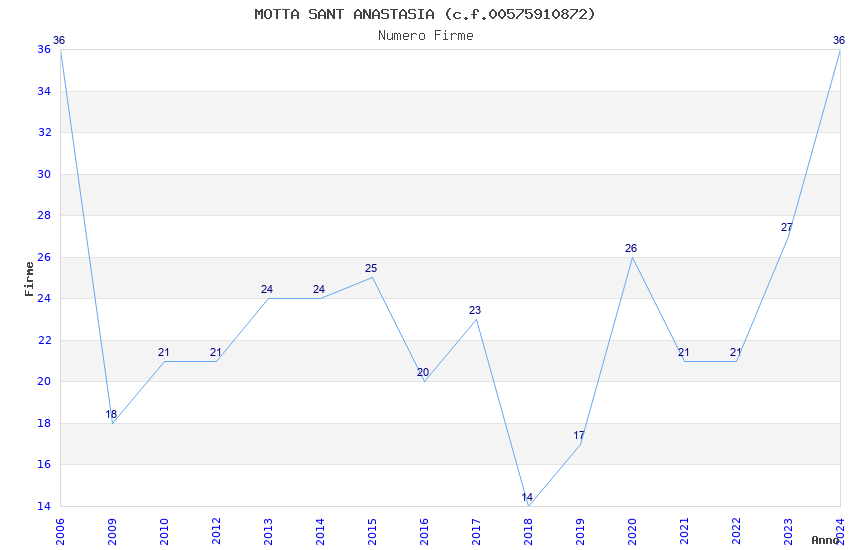This screenshot has width=850, height=550.
Task: Select the 24 data label at 2013
Action: coord(266,289)
